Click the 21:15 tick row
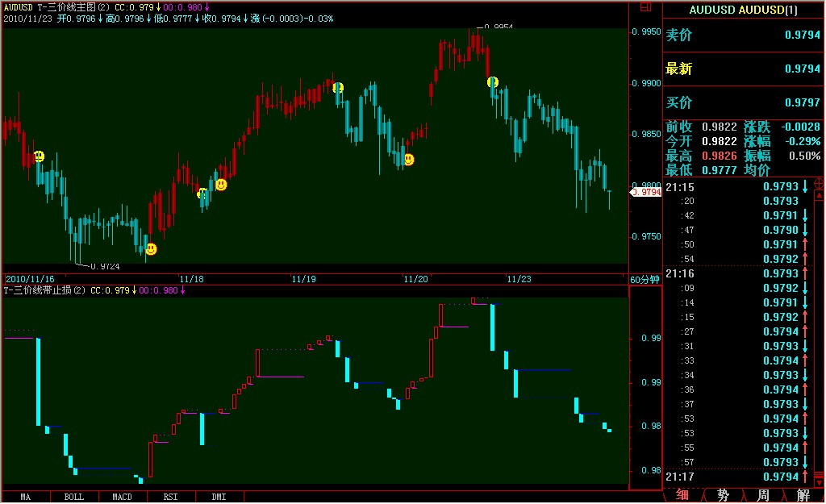826x504 pixels. pos(738,187)
